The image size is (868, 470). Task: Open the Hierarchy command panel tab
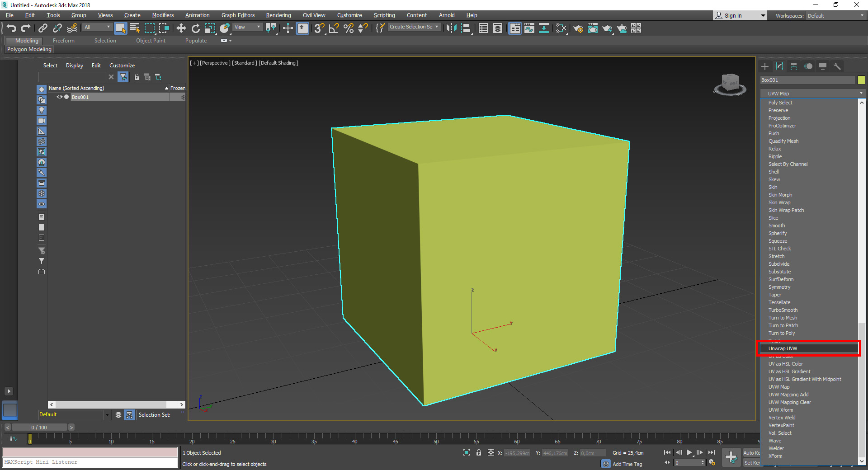pos(794,66)
